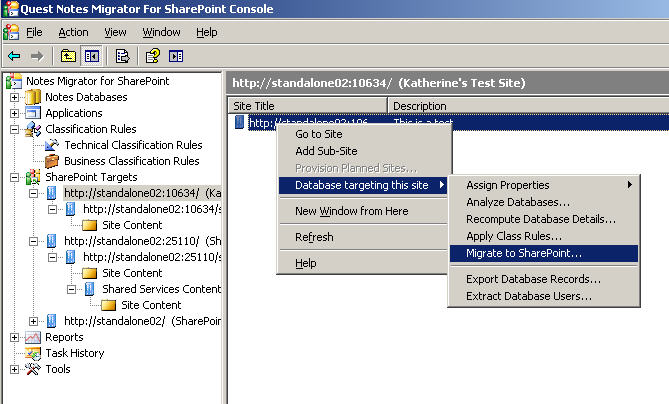Viewport: 669px width, 404px height.
Task: Expand the Applications tree node
Action: (14, 113)
